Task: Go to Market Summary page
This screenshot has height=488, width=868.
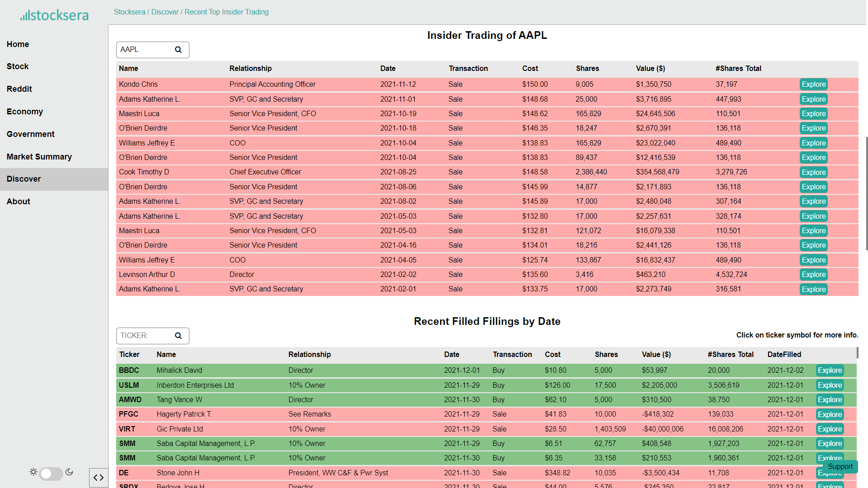Action: (39, 157)
